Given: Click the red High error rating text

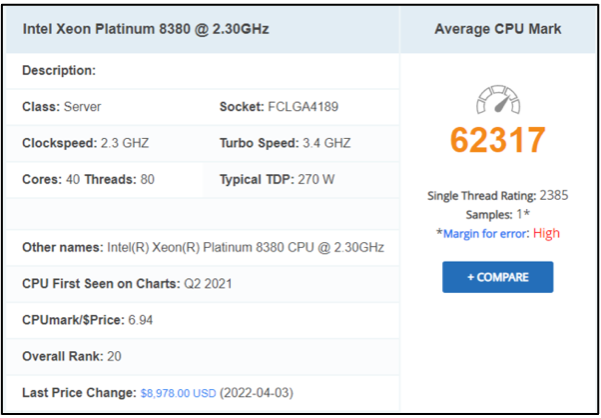Looking at the screenshot, I should [x=546, y=233].
